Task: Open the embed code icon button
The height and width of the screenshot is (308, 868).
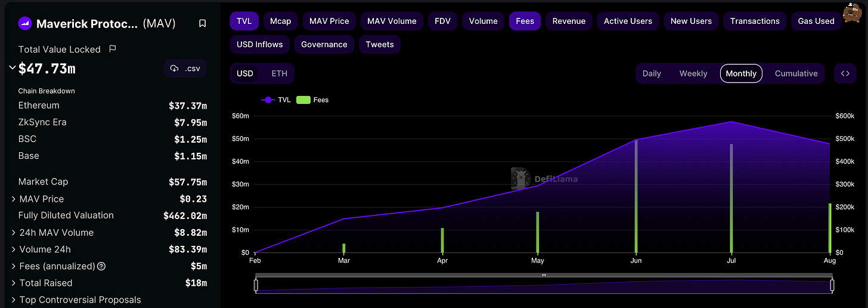Action: pos(845,73)
